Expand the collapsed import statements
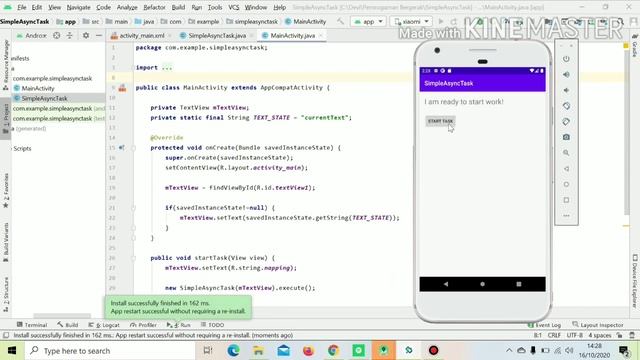This screenshot has height=360, width=640. click(x=167, y=68)
